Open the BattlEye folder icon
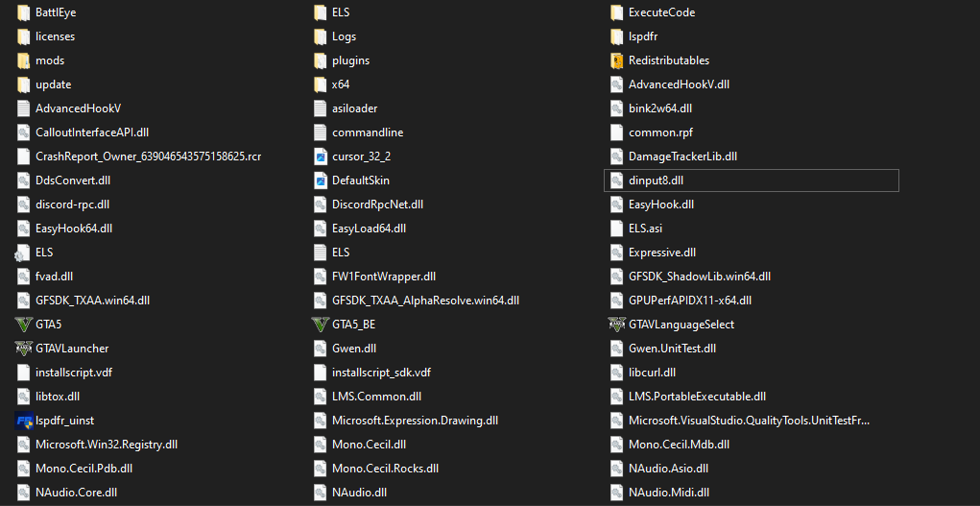Viewport: 980px width, 506px height. click(23, 12)
